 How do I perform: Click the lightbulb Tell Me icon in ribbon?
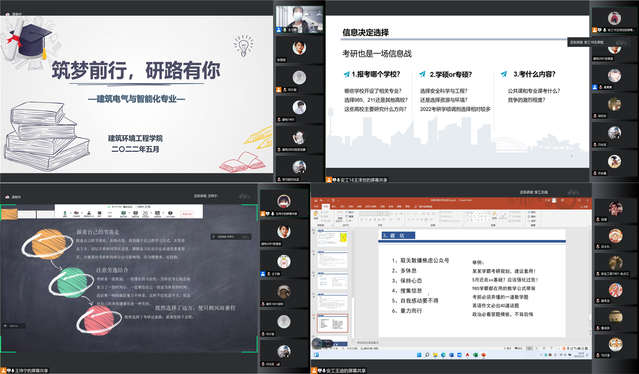click(x=415, y=207)
